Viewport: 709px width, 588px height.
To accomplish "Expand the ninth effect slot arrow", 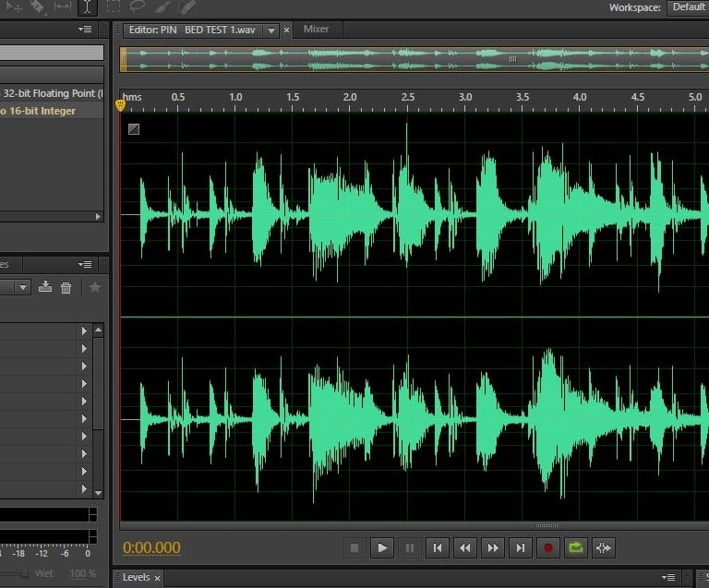I will click(x=84, y=472).
